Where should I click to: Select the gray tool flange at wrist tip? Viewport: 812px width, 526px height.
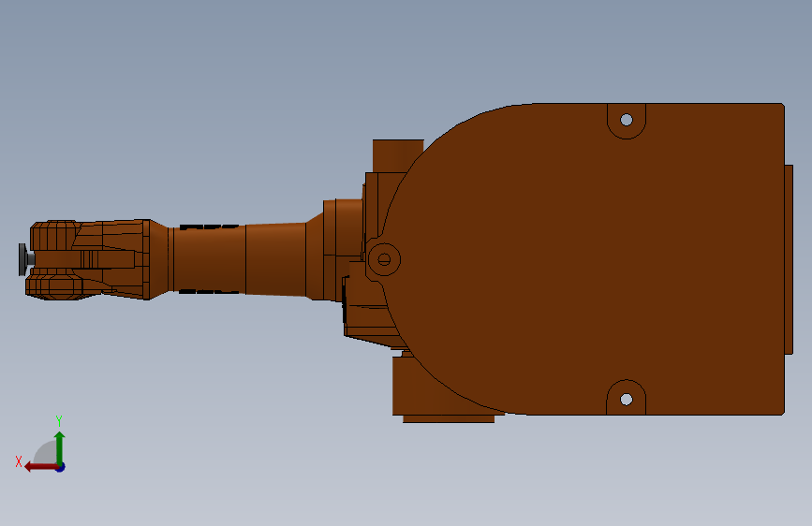click(x=23, y=259)
